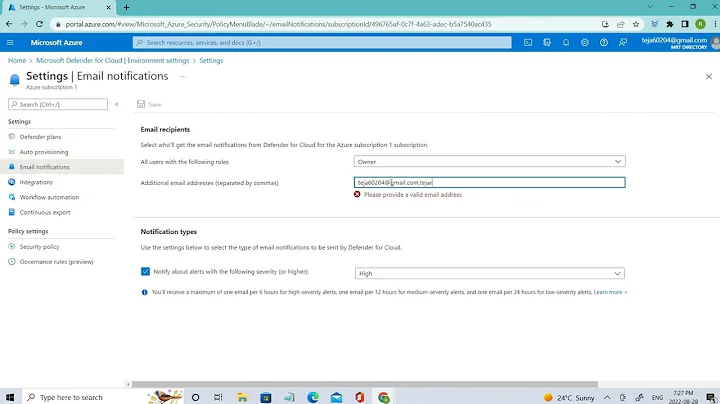Click the Security policy icon in the sidebar

[12, 247]
